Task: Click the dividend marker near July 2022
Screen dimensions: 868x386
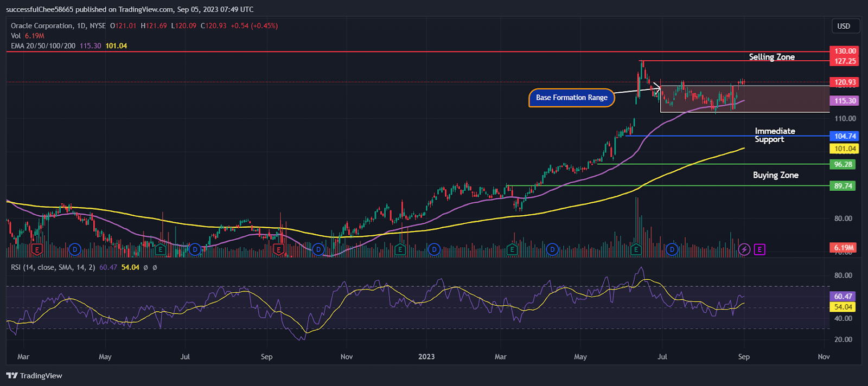Action: pos(195,249)
